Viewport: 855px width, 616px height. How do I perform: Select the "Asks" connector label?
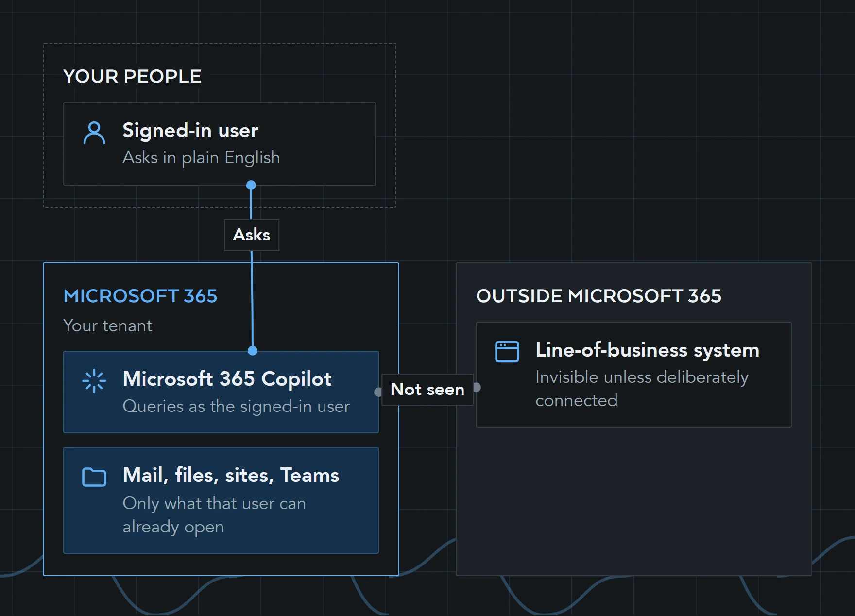click(252, 235)
